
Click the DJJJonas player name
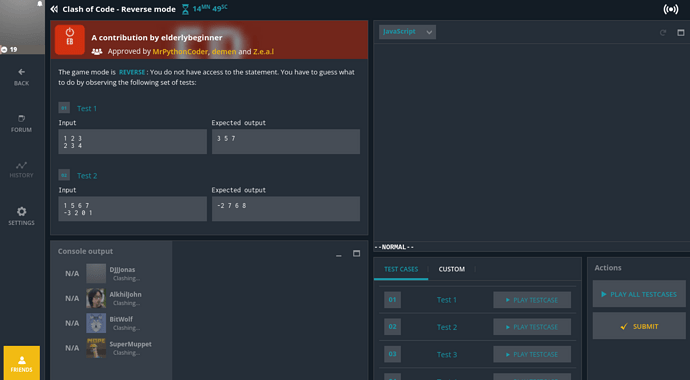tap(122, 270)
